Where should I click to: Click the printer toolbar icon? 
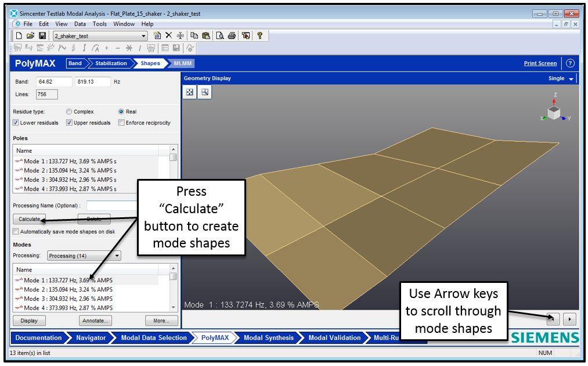tap(232, 35)
